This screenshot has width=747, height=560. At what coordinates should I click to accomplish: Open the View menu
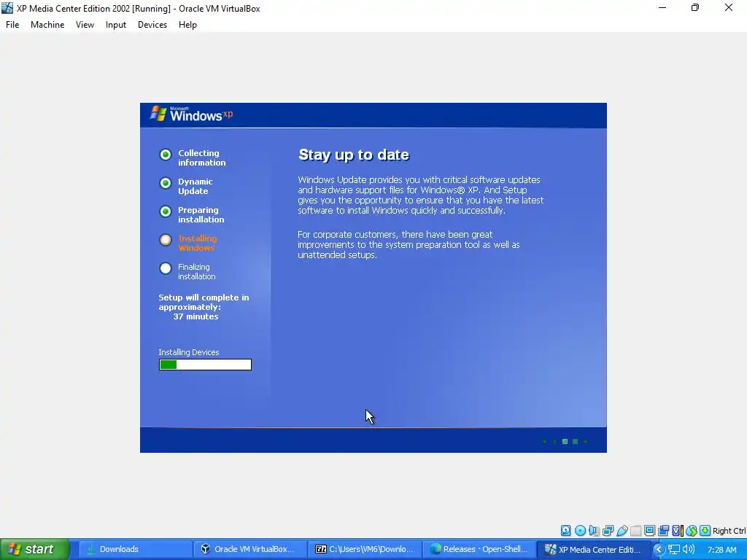tap(85, 25)
